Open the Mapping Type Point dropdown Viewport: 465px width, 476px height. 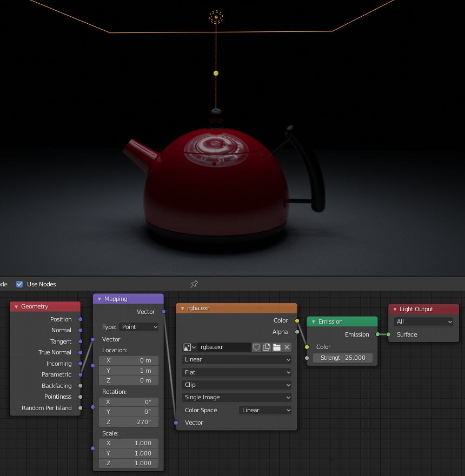click(139, 327)
